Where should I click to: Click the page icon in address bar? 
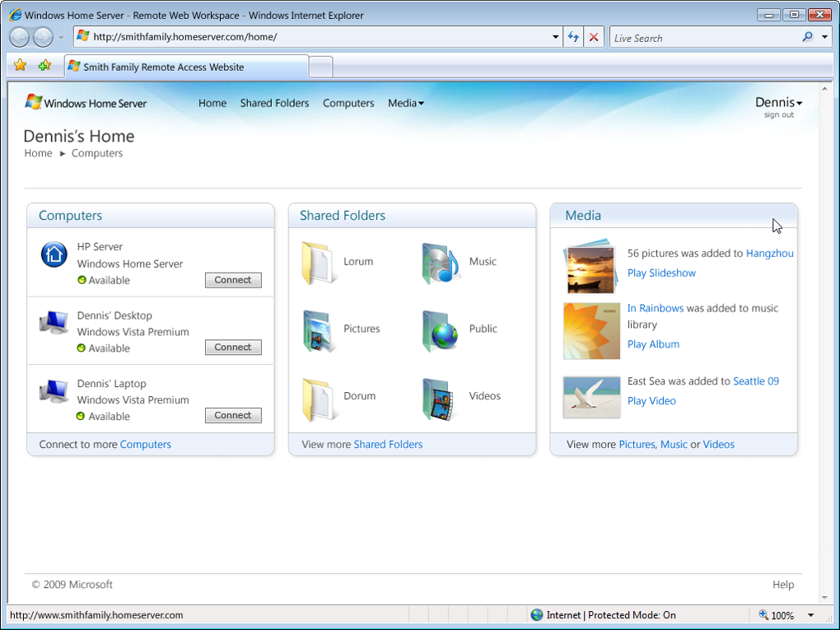click(82, 36)
